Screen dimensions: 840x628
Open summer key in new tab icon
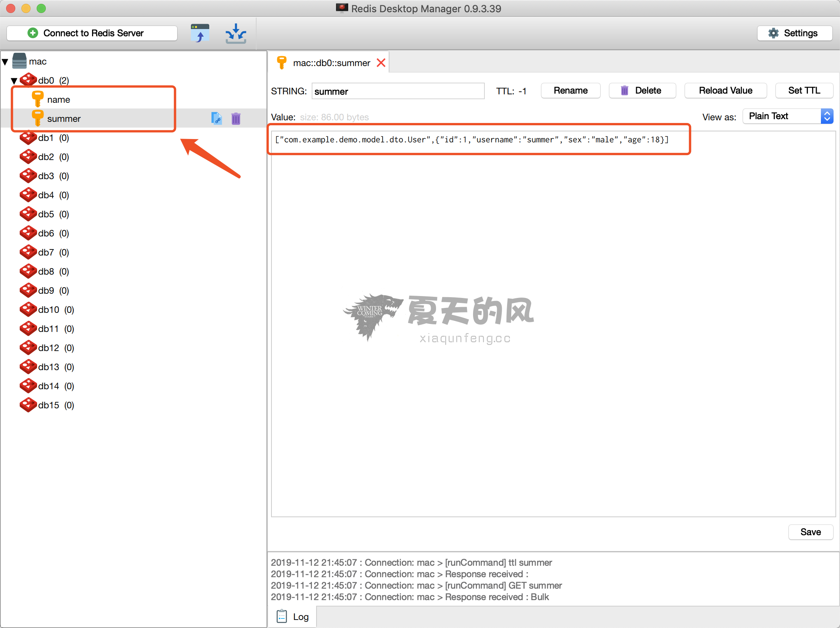[216, 118]
